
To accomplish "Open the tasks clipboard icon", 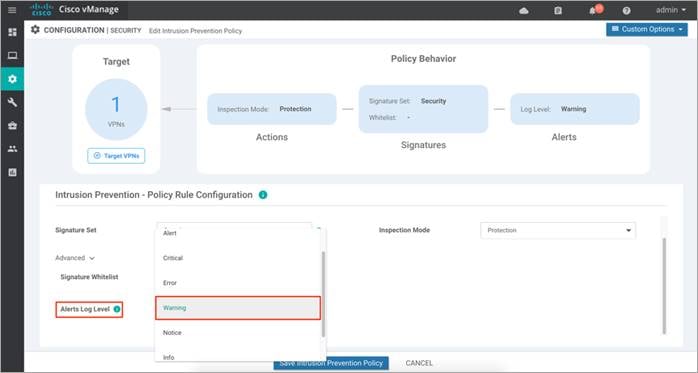I will 558,10.
